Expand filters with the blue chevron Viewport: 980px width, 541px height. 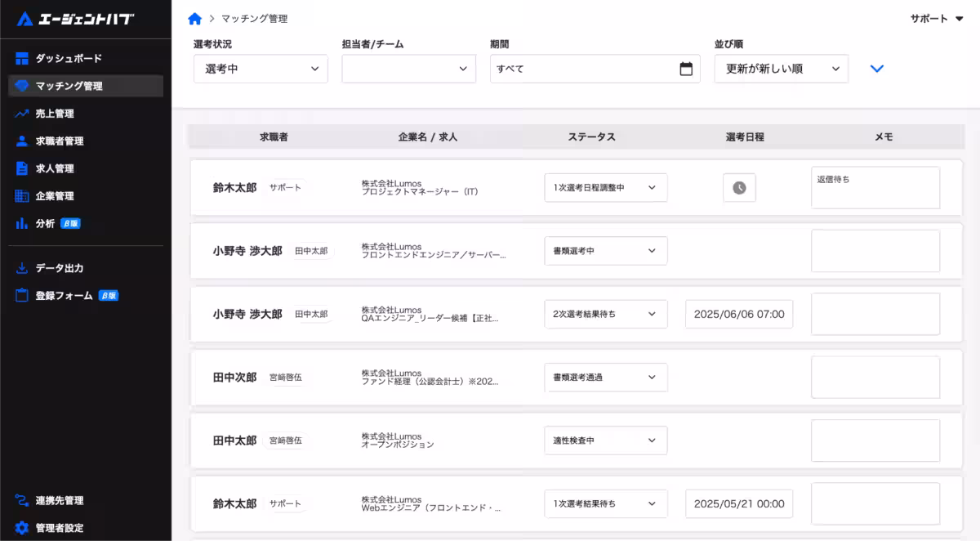[x=877, y=69]
